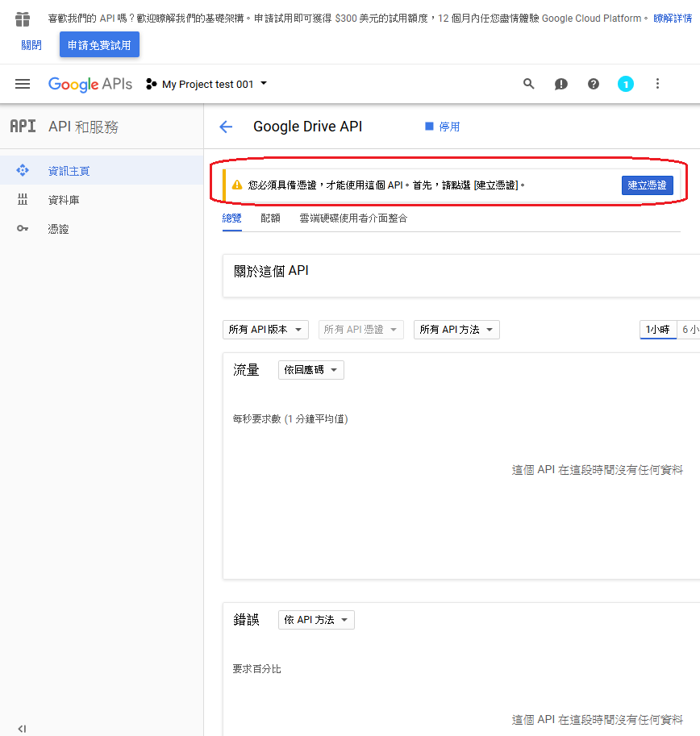Click the account avatar showing 1
The image size is (700, 736).
coord(626,84)
